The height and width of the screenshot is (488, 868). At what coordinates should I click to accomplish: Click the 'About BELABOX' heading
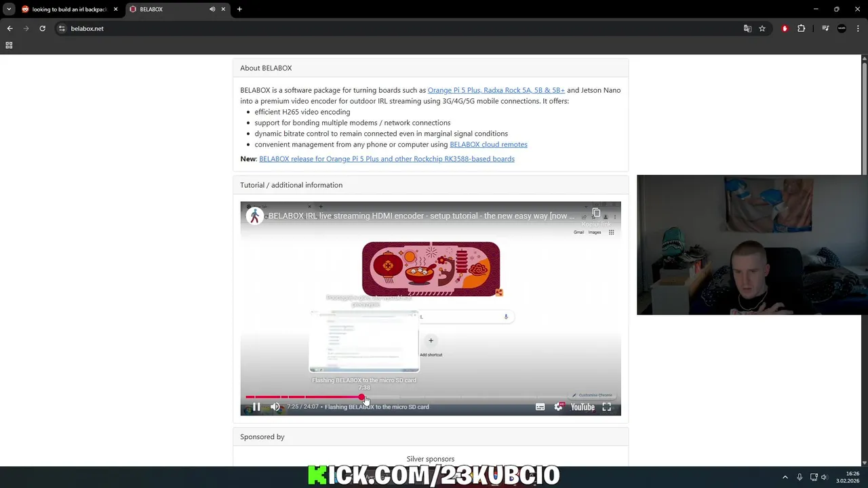tap(266, 68)
